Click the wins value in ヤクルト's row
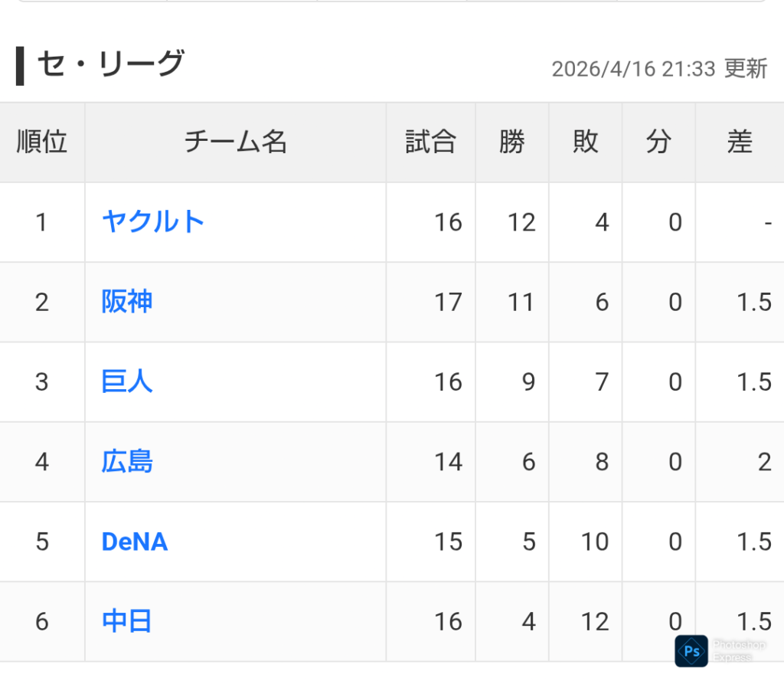This screenshot has width=784, height=684. 521,222
